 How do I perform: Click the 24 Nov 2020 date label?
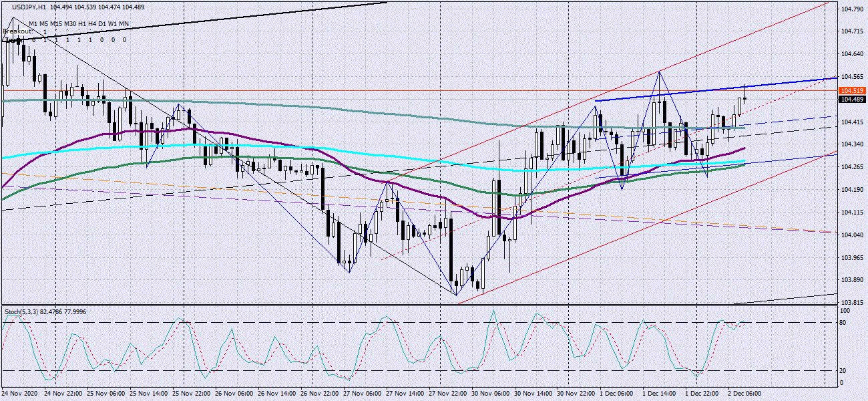(21, 393)
